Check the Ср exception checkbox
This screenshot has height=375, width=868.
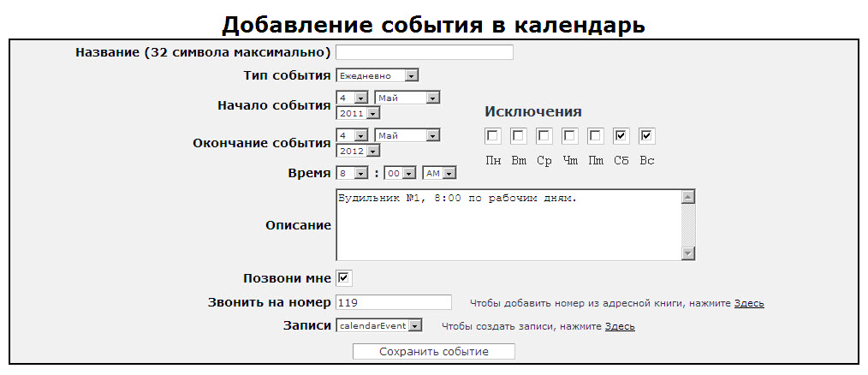(544, 136)
